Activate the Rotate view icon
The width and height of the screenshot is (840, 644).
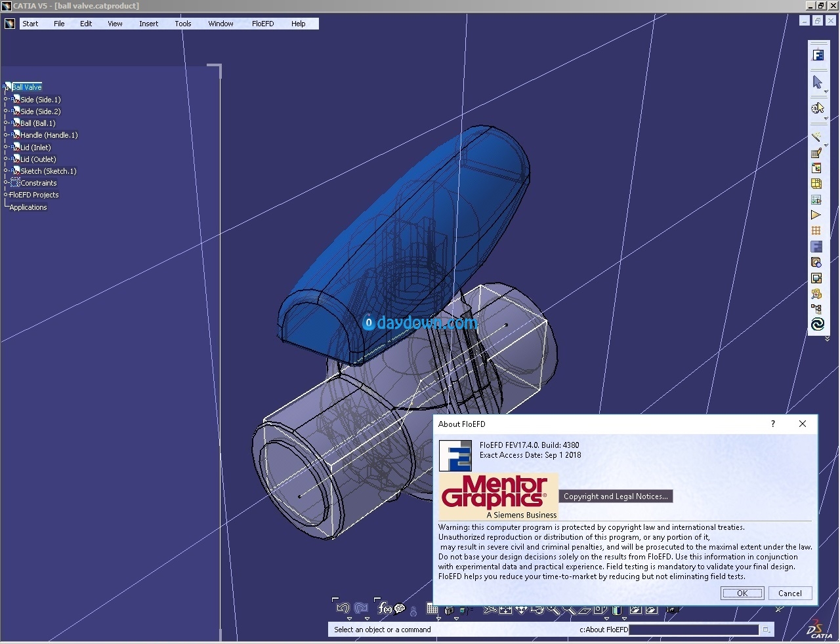[537, 609]
